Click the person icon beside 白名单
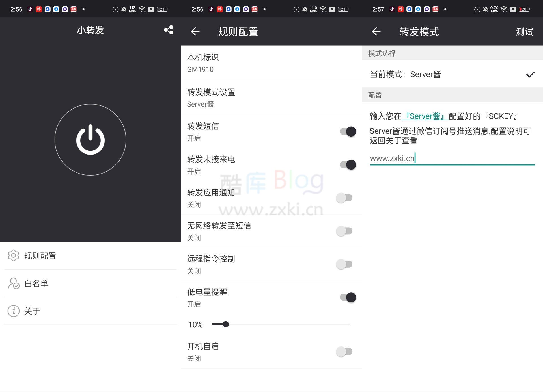 [13, 283]
